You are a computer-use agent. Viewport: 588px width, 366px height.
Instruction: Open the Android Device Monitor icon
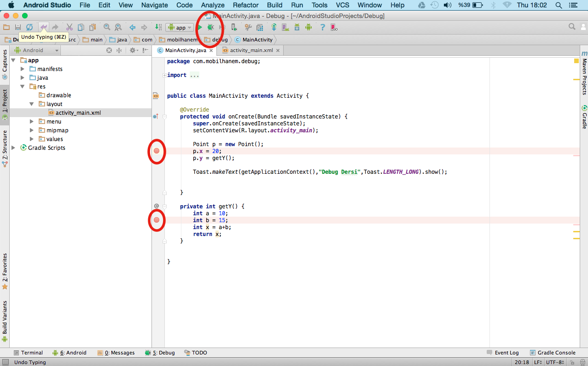tap(309, 27)
